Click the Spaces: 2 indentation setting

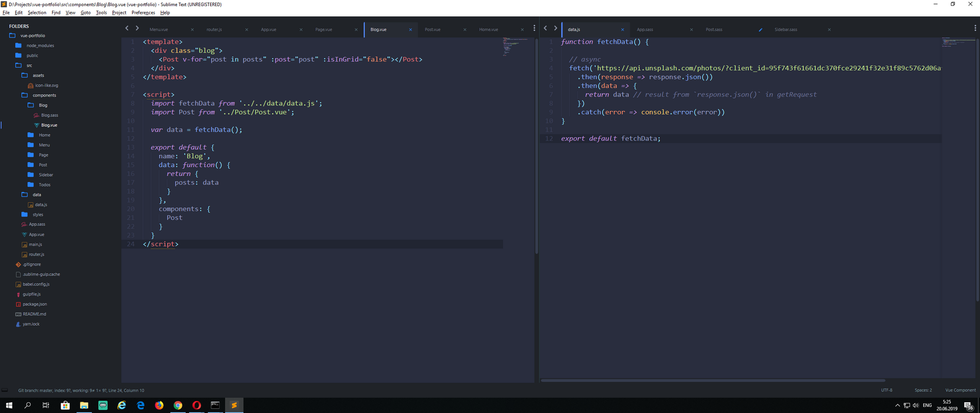[x=923, y=390]
